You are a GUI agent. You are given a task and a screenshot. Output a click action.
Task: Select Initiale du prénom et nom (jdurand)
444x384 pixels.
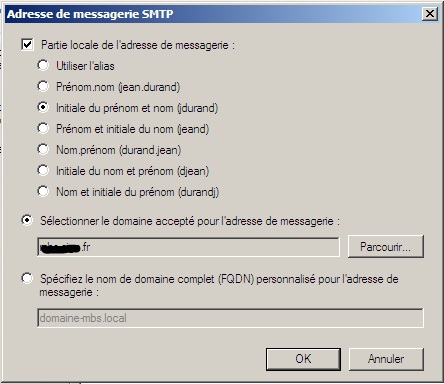pos(43,107)
